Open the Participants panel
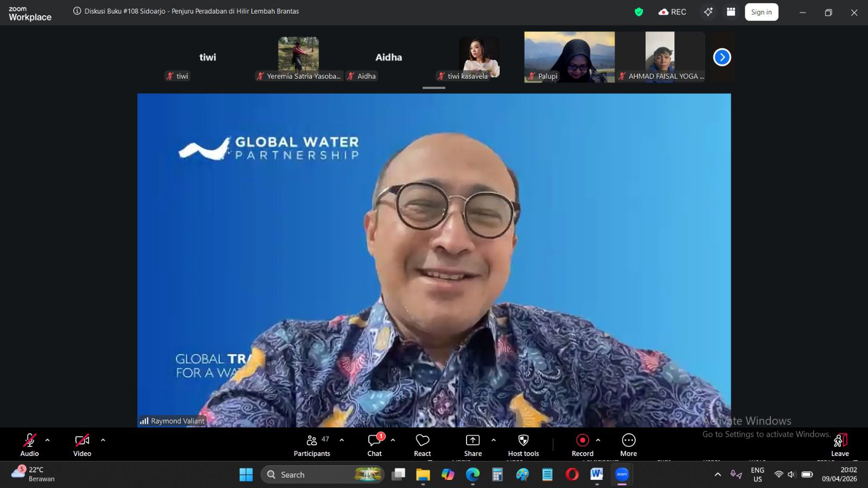 pos(311,445)
